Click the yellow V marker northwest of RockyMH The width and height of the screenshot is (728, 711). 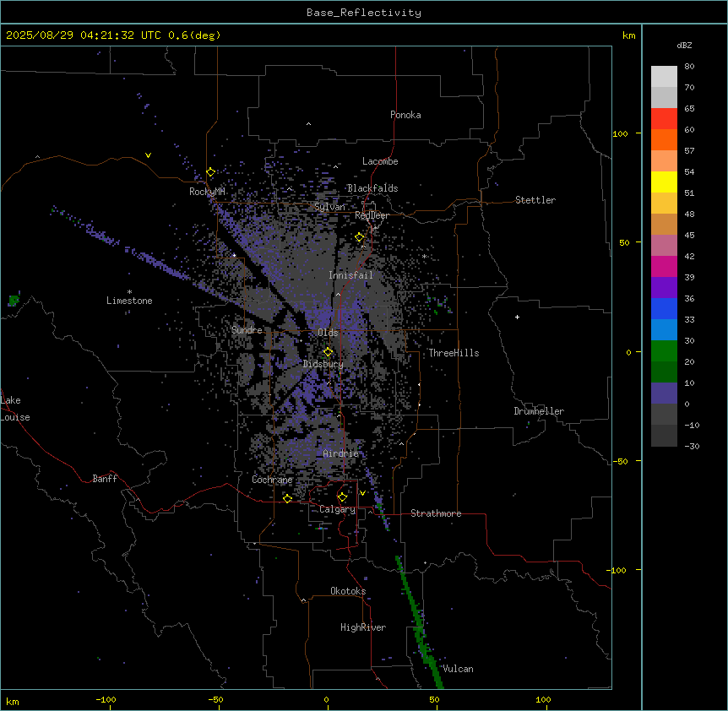tap(148, 155)
